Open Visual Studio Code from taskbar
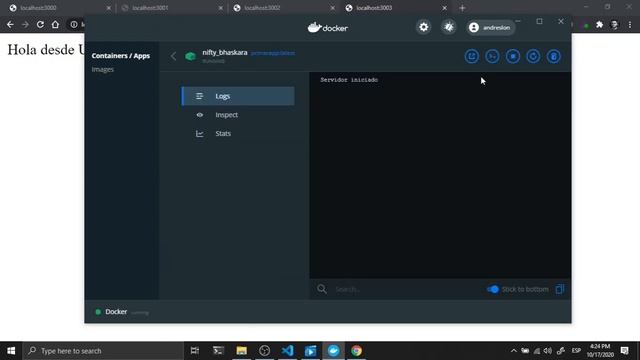The height and width of the screenshot is (360, 640). tap(287, 351)
